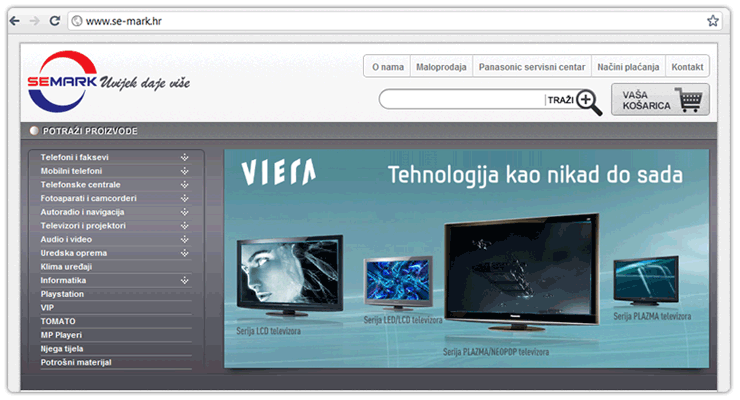
Task: Click the VIERA logo on banner
Action: click(x=278, y=172)
